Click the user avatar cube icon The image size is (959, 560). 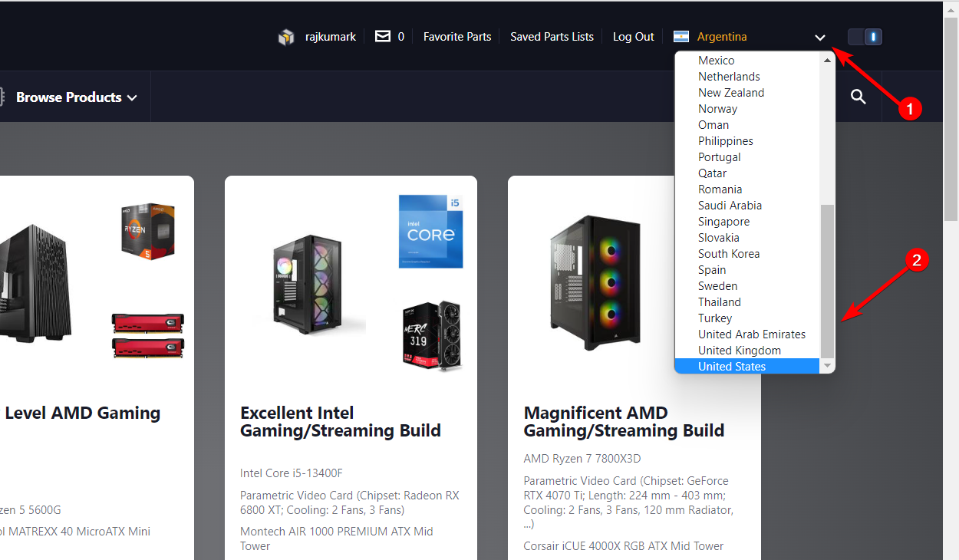[x=286, y=37]
